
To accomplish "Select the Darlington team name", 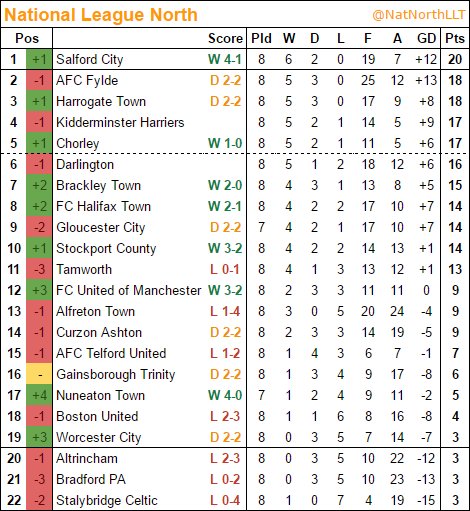I will [85, 165].
